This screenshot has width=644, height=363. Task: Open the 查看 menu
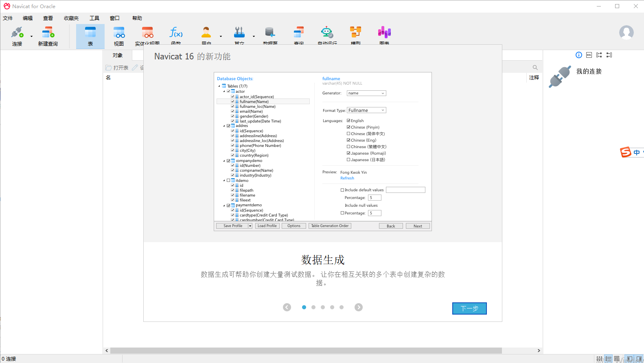(48, 18)
